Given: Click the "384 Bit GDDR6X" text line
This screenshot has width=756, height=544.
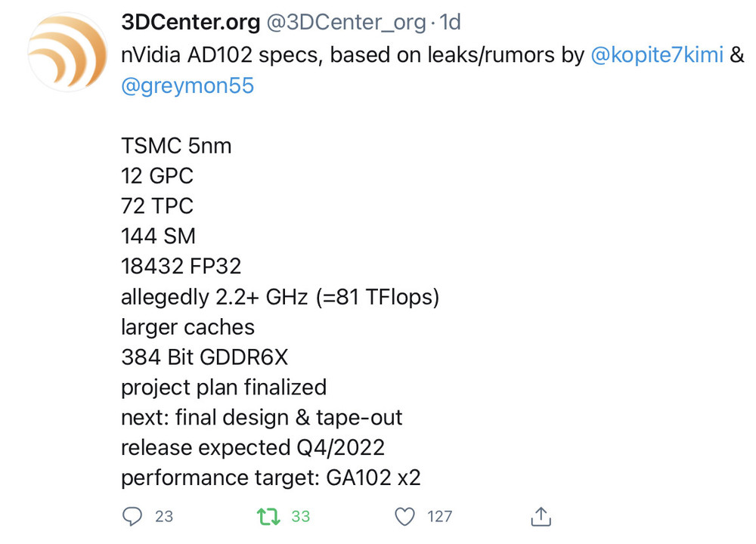Looking at the screenshot, I should pos(204,357).
